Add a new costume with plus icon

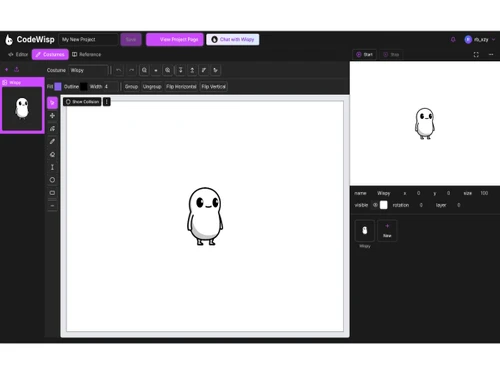(7, 69)
